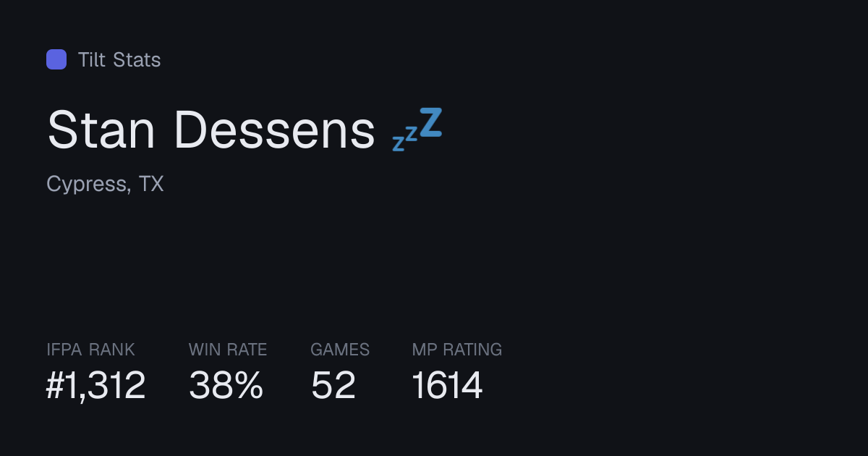Click the TX state abbreviation
Screen dimensions: 868x456
tap(152, 184)
